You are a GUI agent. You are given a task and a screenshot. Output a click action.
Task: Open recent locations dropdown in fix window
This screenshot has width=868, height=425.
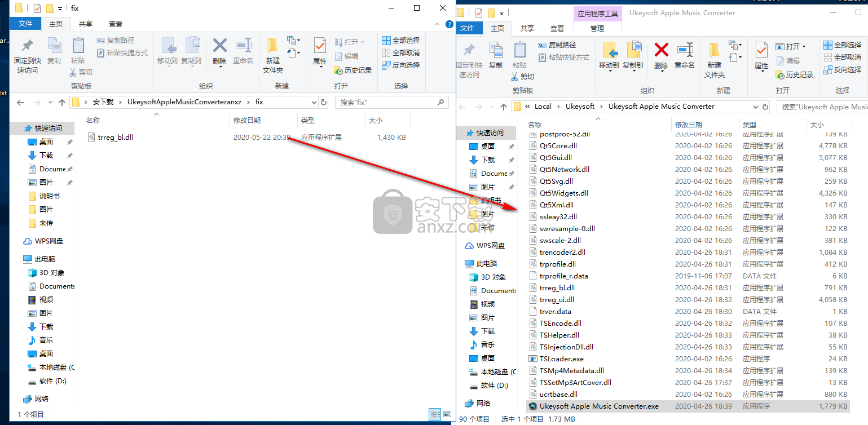tap(50, 103)
